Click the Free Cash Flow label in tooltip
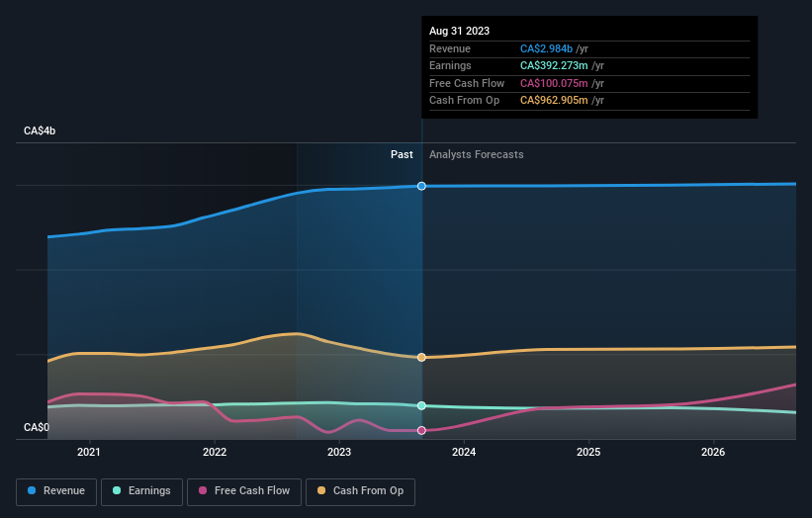This screenshot has width=812, height=518. pos(467,83)
